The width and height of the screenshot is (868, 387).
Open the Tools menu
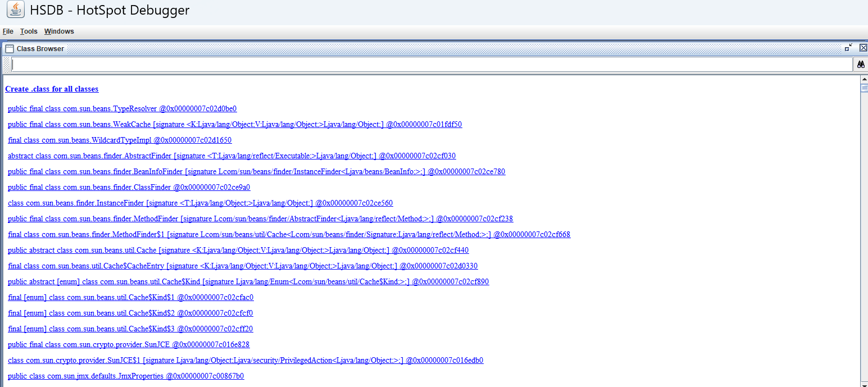[x=29, y=31]
